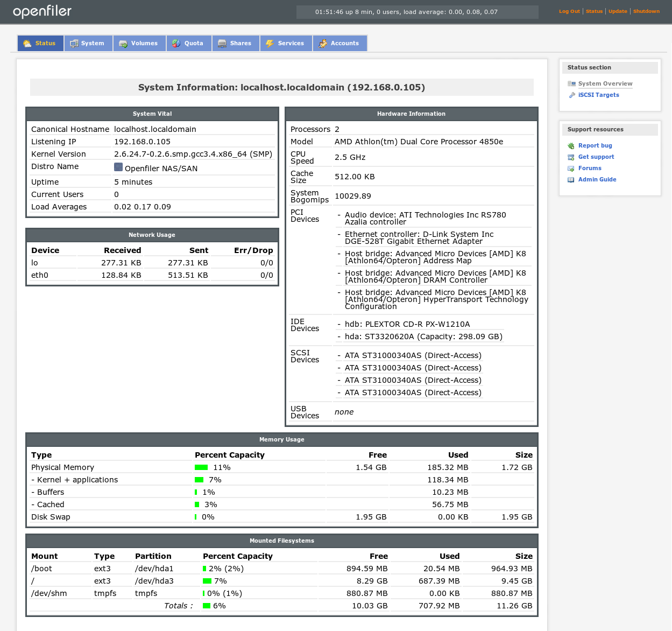
Task: Click the sun icon on Status tab
Action: [x=27, y=44]
